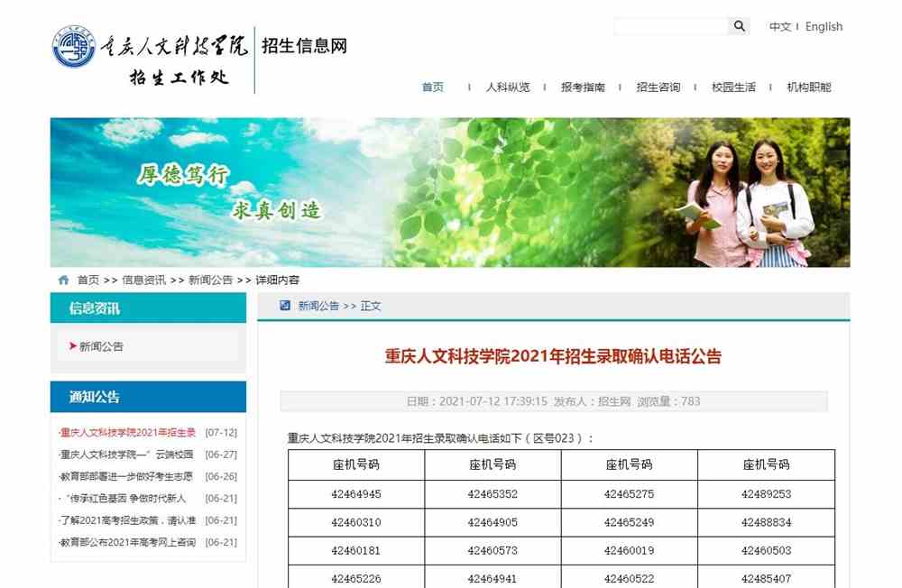Open the 招生咨询 menu item
The width and height of the screenshot is (902, 588).
click(x=658, y=87)
